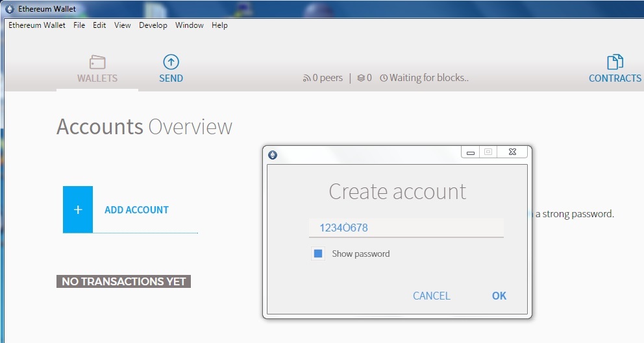Click the 'Waiting for blocks..' status text
The image size is (644, 343).
(428, 78)
